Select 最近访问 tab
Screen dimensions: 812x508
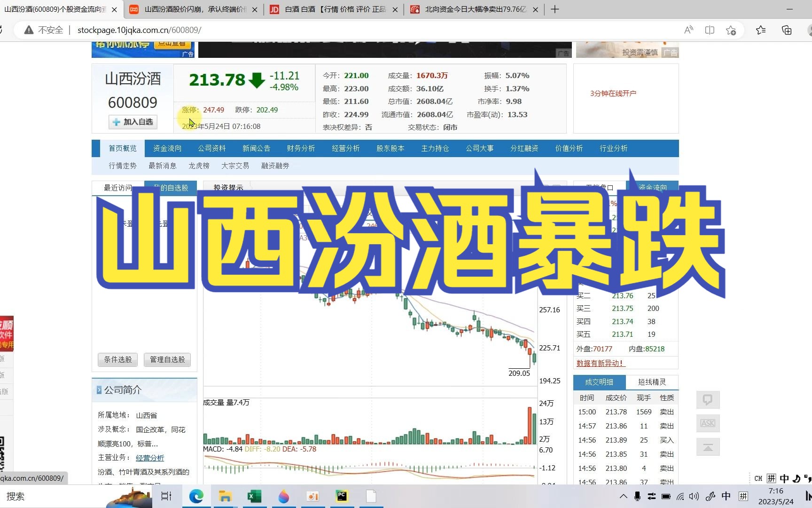pyautogui.click(x=118, y=188)
